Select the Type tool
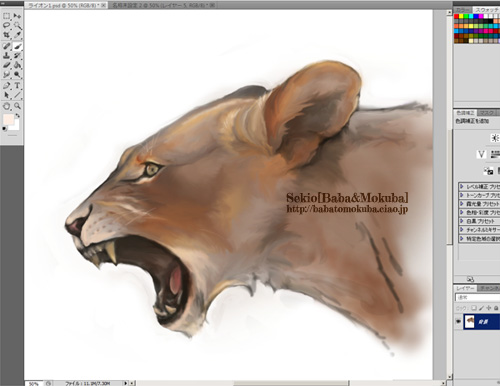Screen dimensions: 500x386 pyautogui.click(x=17, y=86)
